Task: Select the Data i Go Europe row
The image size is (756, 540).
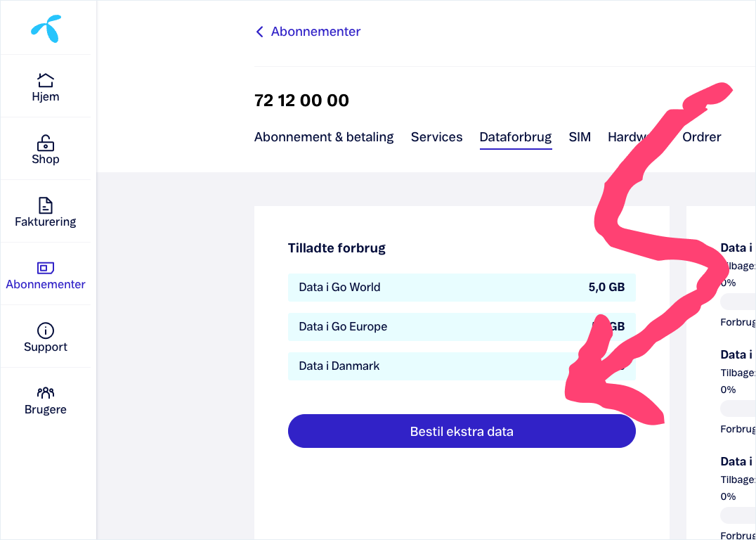Action: pos(462,327)
